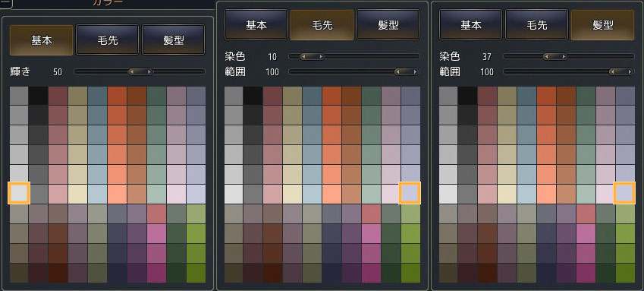
Task: Click the 輝き slider handle at value 50
Action: pos(140,71)
